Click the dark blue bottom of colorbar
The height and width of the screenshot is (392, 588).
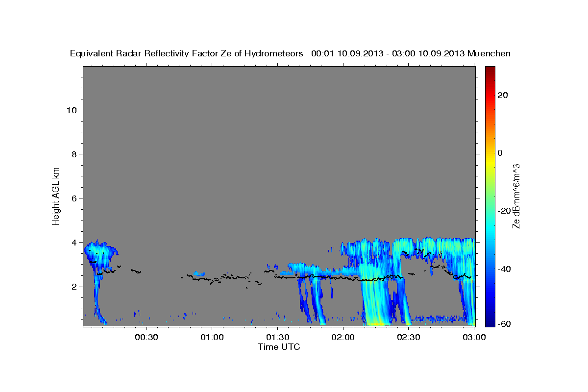(490, 321)
